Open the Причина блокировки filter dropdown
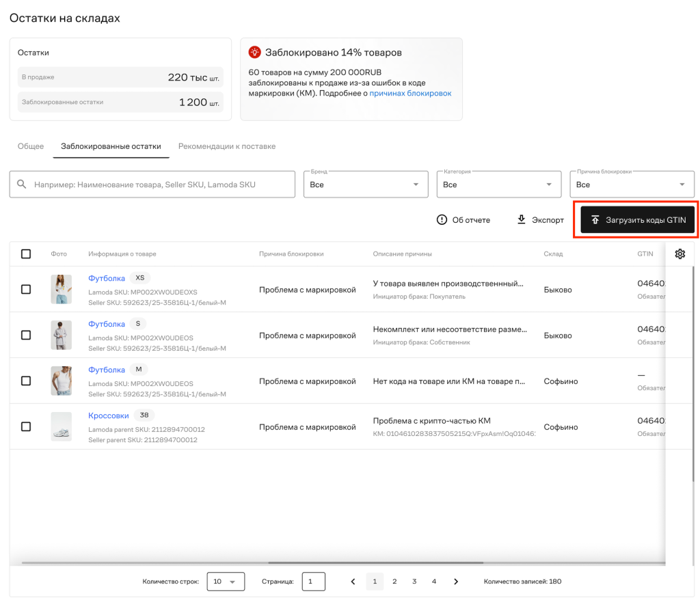 click(x=632, y=185)
